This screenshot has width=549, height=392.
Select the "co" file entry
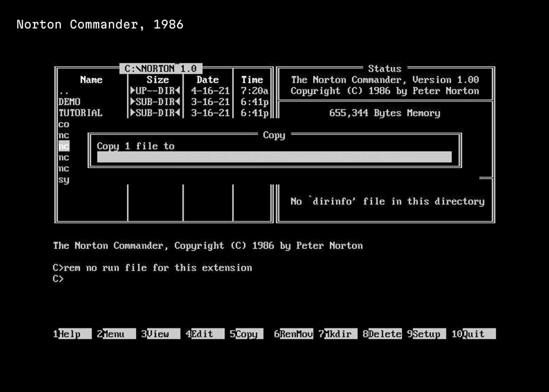pyautogui.click(x=64, y=124)
